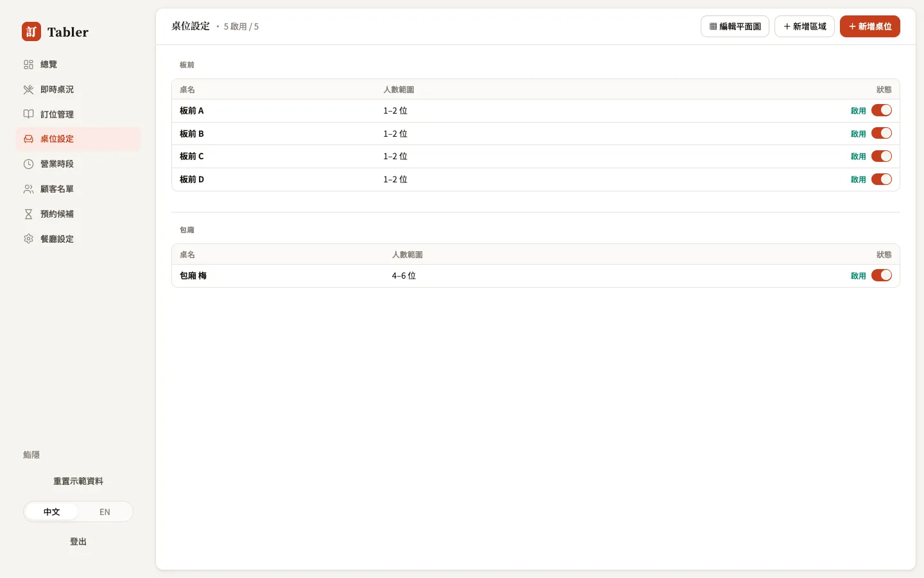924x578 pixels.
Task: Click the 板前 B table name
Action: 192,134
